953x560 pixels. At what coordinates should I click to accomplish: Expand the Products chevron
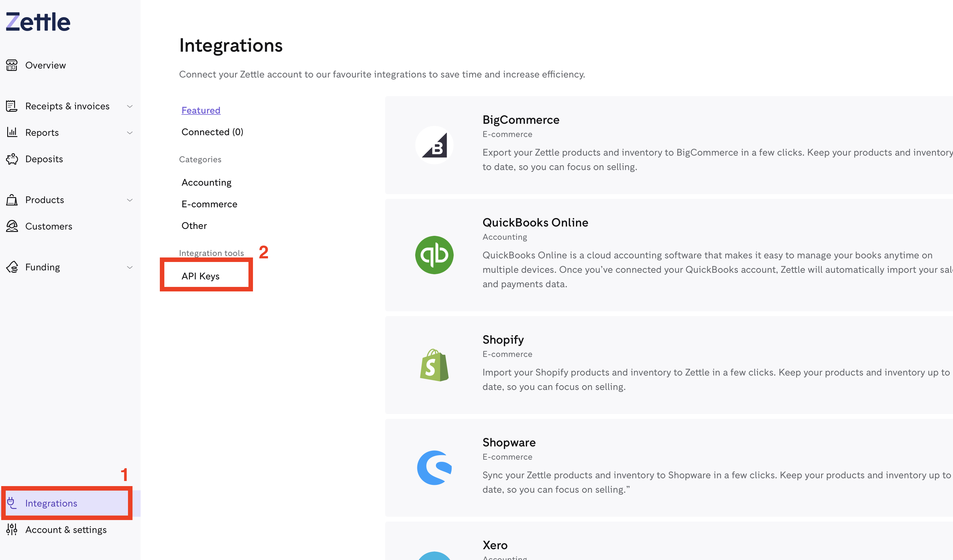130,200
